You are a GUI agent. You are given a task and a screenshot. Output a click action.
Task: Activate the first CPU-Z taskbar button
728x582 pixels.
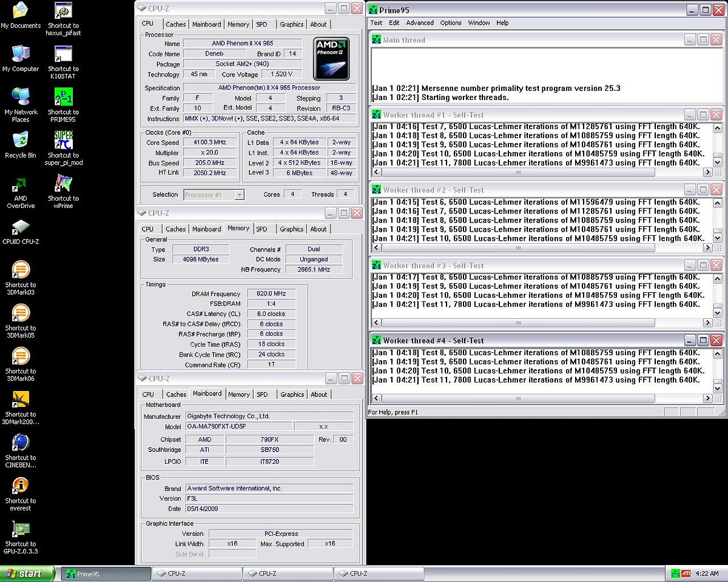click(x=198, y=574)
